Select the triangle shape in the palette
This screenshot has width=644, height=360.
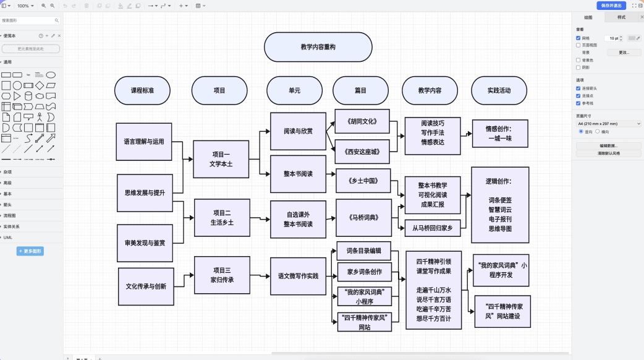click(x=17, y=96)
